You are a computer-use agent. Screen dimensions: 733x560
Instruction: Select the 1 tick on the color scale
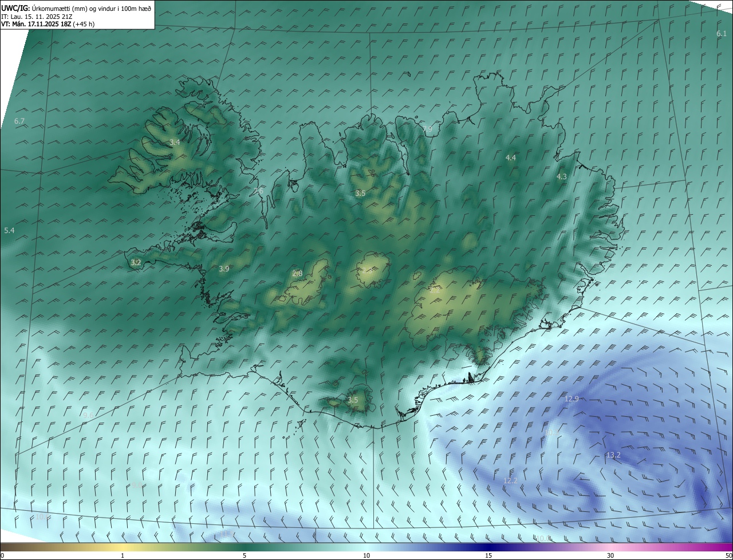[x=123, y=555]
